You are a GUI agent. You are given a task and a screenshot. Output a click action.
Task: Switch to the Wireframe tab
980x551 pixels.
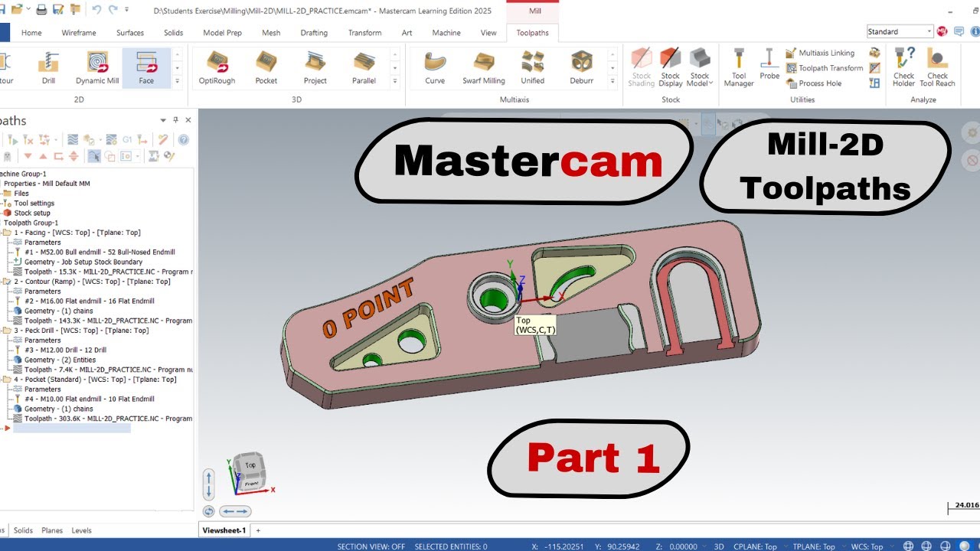(79, 33)
